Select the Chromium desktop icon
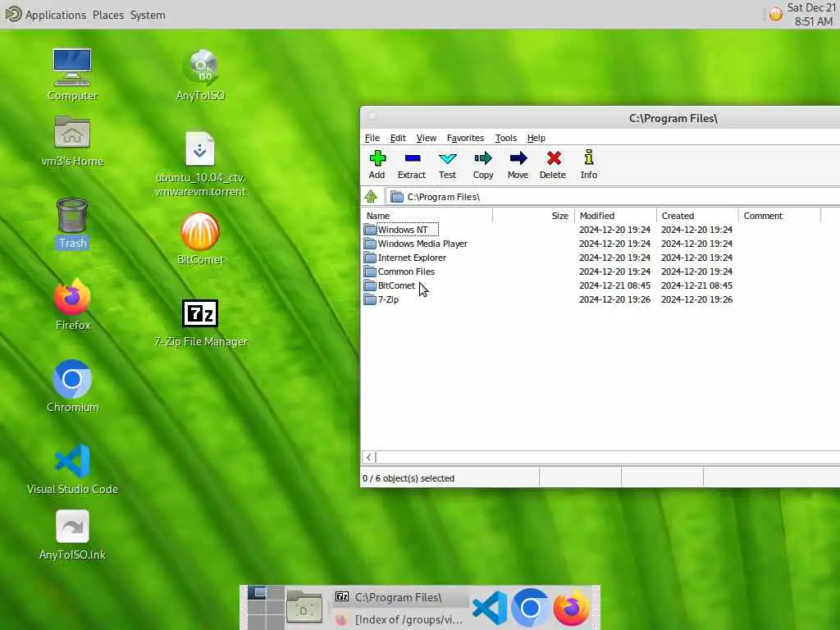The width and height of the screenshot is (840, 630). point(72,386)
